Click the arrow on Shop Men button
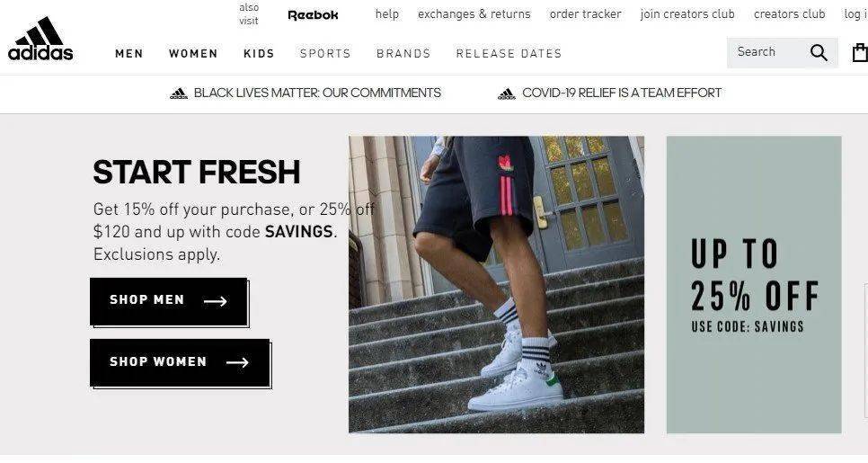 [x=216, y=301]
